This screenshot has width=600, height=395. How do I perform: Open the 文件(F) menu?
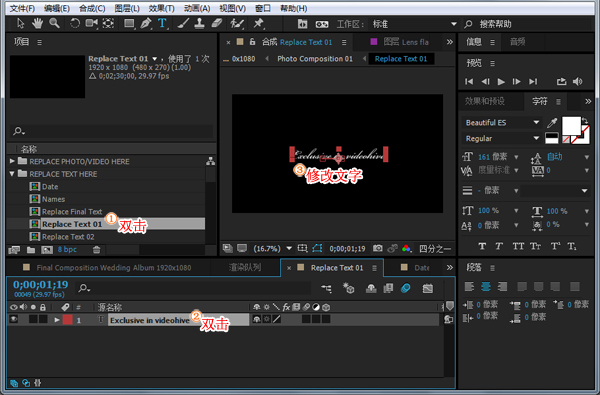22,8
